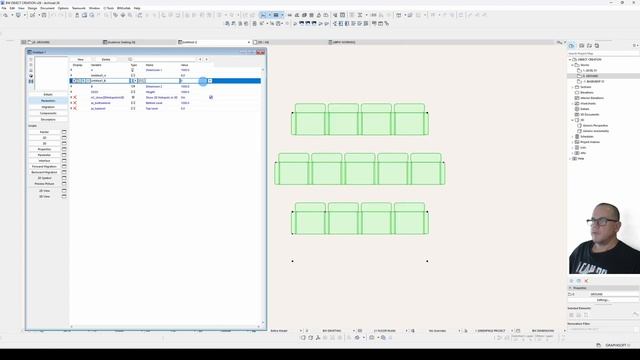Toggle the first display-flag icon of selected parameter
Screen dimensions: 640x360
74,81
